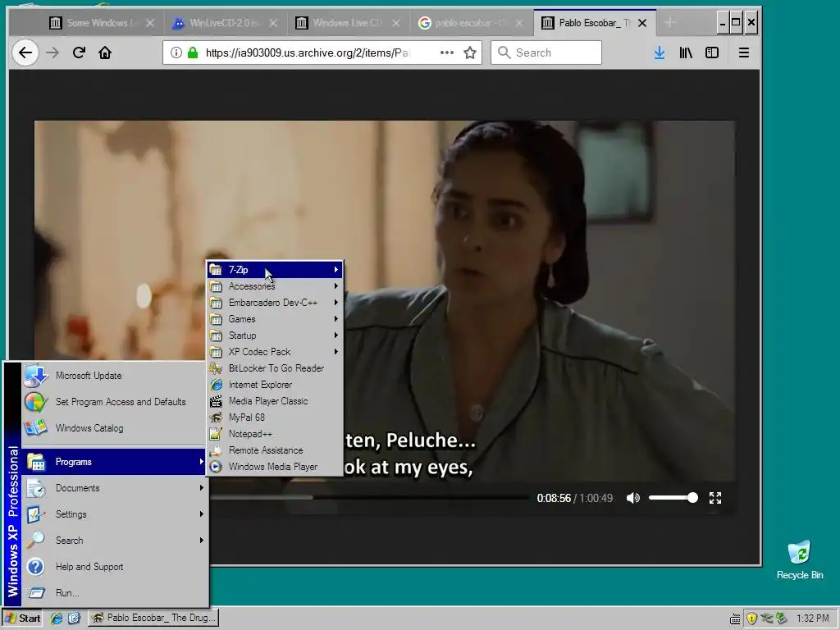This screenshot has width=840, height=630.
Task: Open Remote Assistance
Action: coord(275,450)
